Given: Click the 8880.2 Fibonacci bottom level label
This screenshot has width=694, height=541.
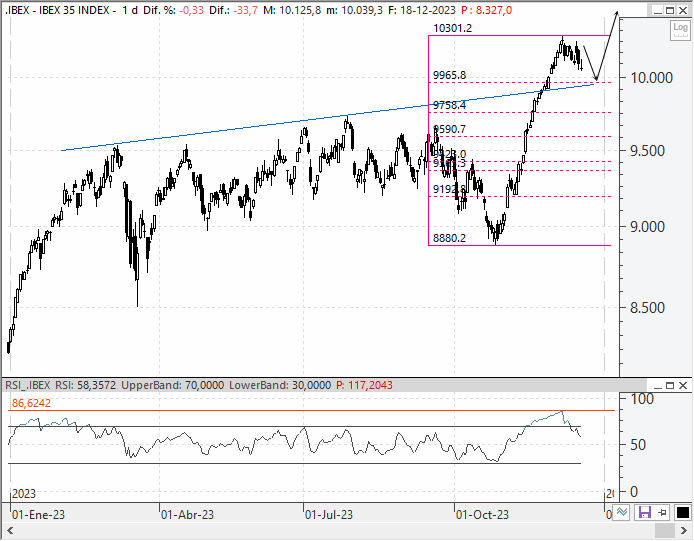Looking at the screenshot, I should [x=449, y=238].
